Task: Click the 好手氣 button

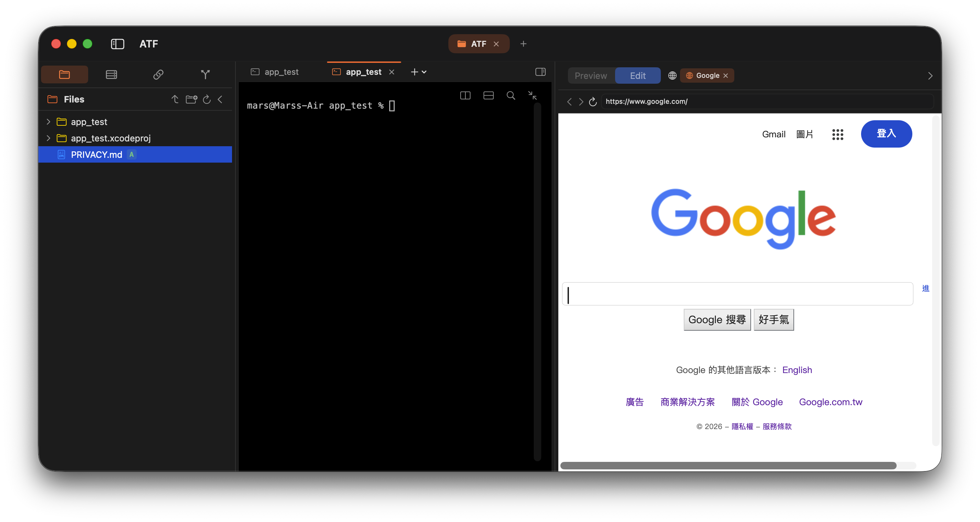Action: 773,320
